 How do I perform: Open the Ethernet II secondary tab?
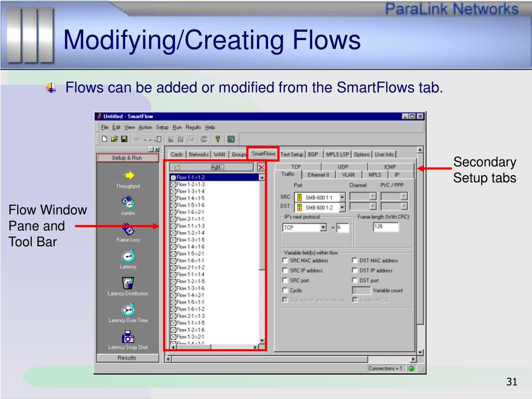318,175
